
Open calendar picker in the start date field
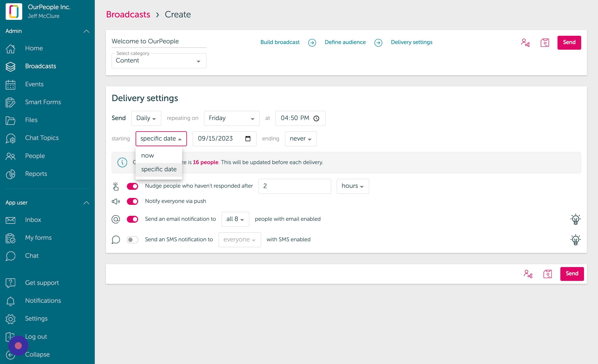tap(248, 139)
